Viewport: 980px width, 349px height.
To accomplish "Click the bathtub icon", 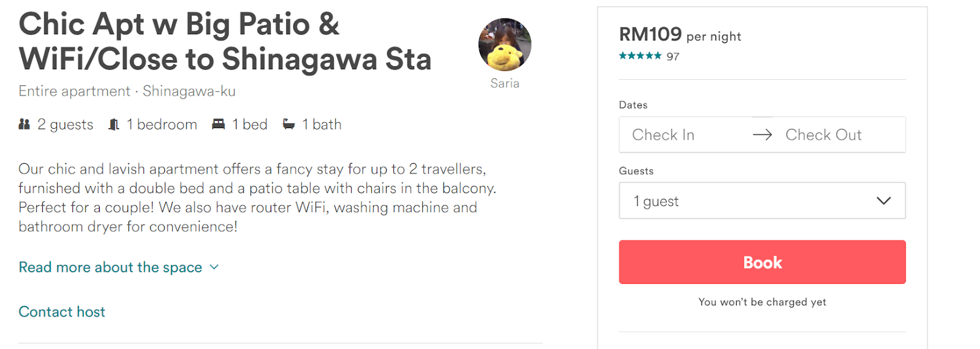I will [288, 125].
